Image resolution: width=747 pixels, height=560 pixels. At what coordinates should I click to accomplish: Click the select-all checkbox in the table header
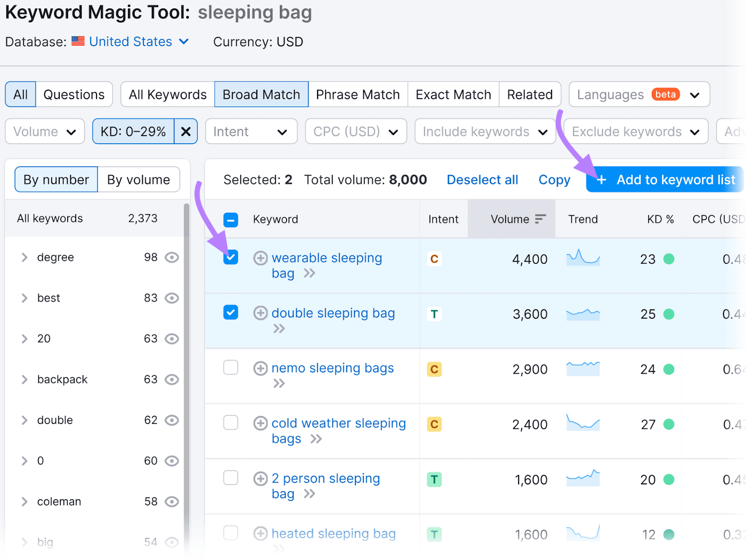(231, 219)
